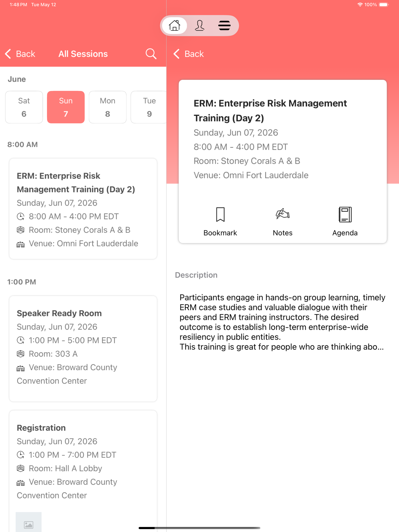
Task: Click room icon beside Room: 303 A
Action: 20,354
